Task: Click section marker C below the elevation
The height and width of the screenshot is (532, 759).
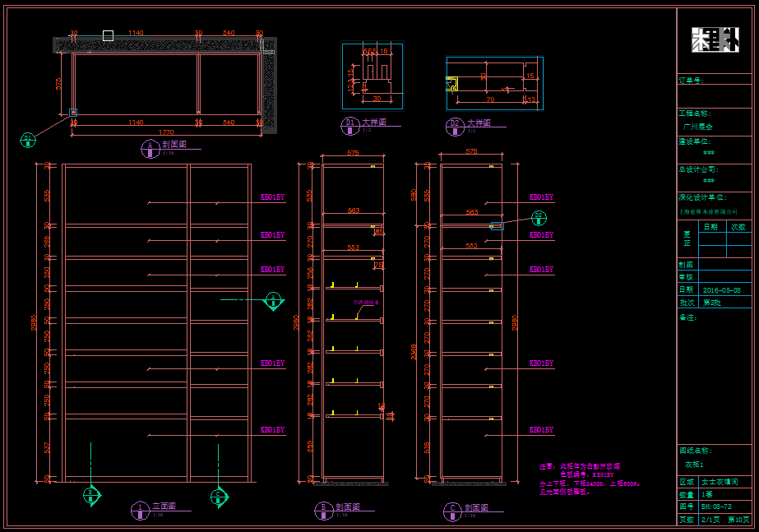Action: (218, 495)
